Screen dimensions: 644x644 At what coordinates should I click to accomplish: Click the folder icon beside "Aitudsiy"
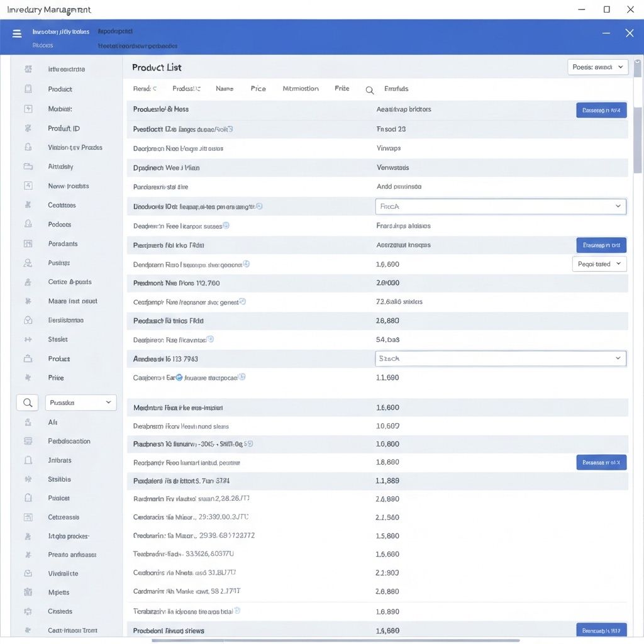[x=28, y=167]
